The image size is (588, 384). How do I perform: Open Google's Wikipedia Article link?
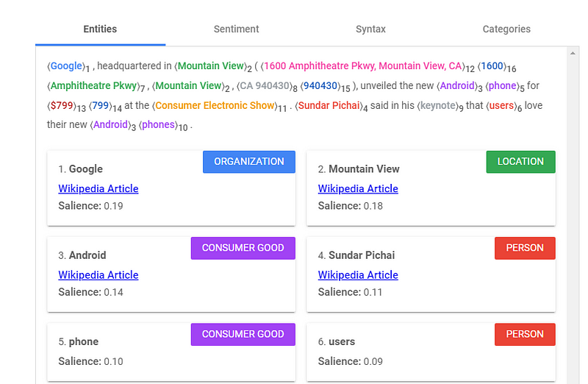pyautogui.click(x=98, y=188)
